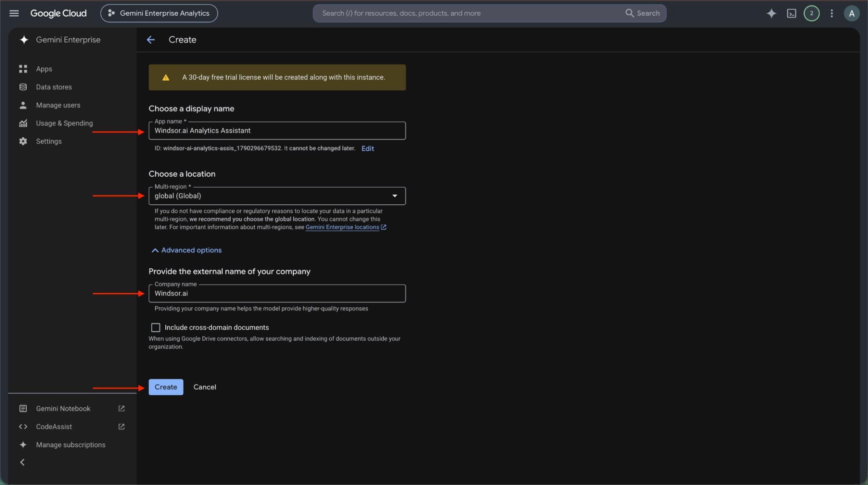Image resolution: width=868 pixels, height=485 pixels.
Task: Click the Usage & Spending chart icon
Action: tap(23, 123)
